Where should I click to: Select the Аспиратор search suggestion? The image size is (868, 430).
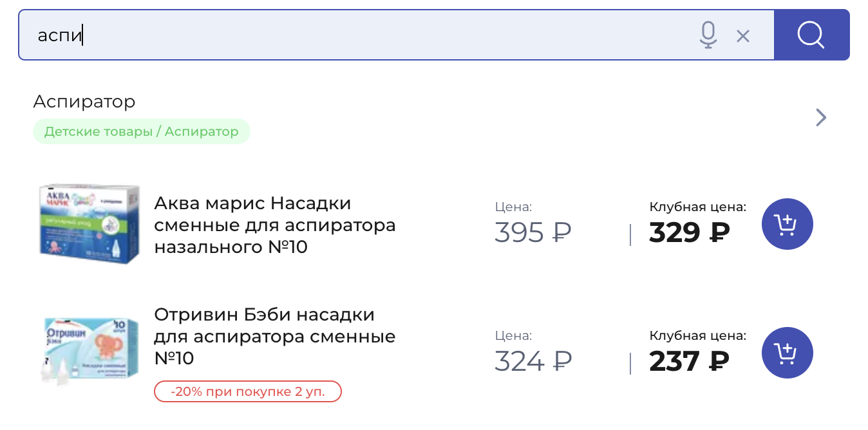click(84, 101)
